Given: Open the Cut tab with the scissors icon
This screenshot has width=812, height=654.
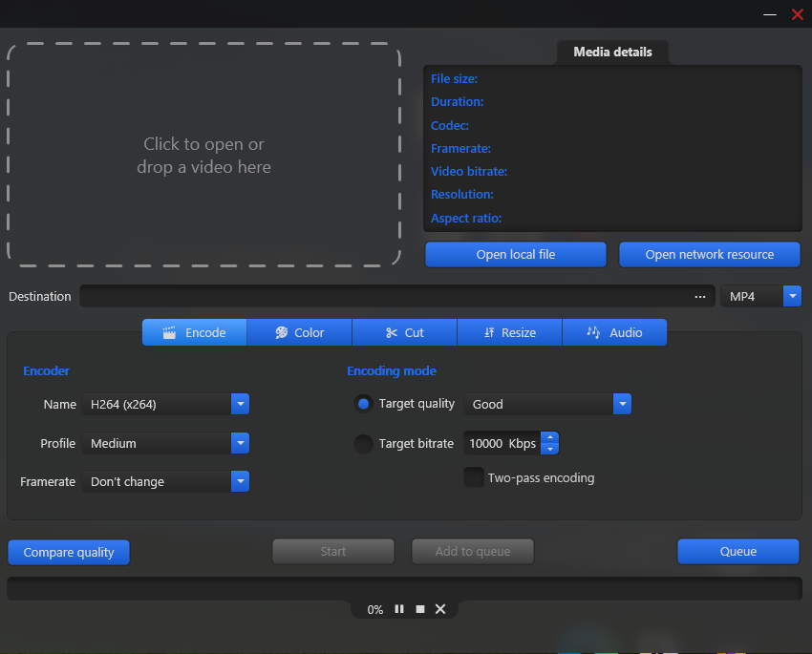Looking at the screenshot, I should point(404,332).
